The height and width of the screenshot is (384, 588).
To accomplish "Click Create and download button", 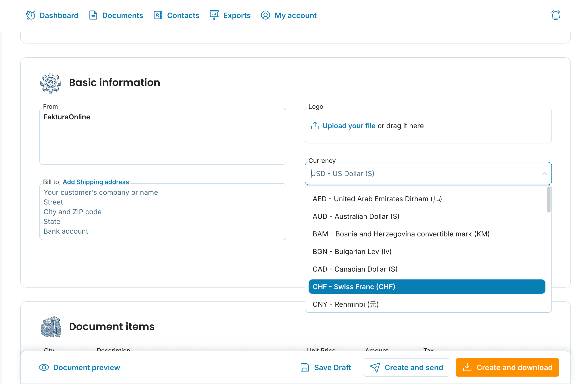I will click(507, 367).
